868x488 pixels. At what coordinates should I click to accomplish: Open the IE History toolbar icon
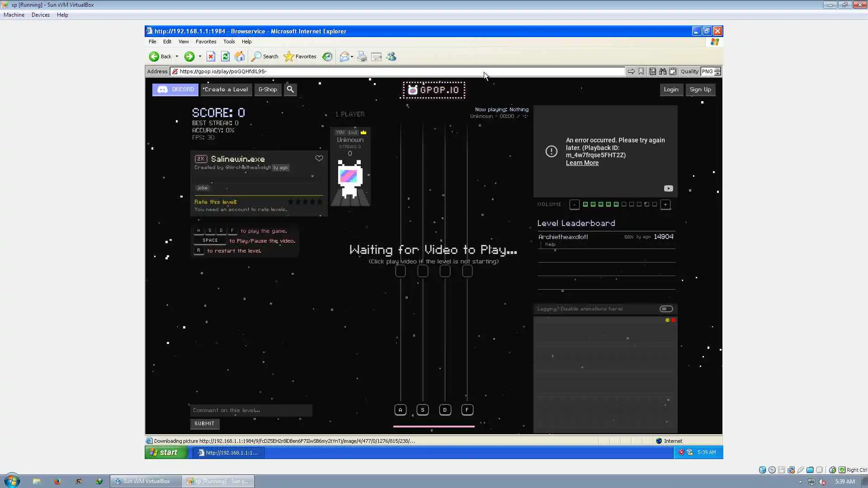point(327,56)
